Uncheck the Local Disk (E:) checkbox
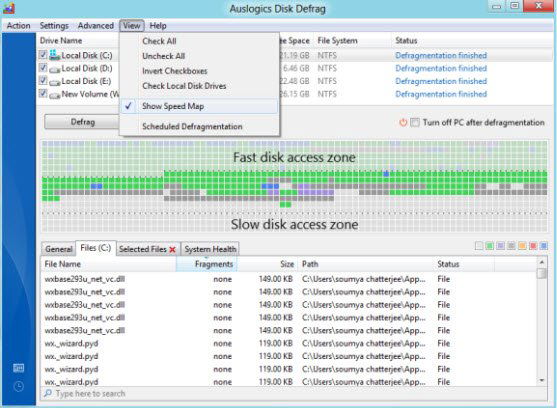 pyautogui.click(x=43, y=80)
